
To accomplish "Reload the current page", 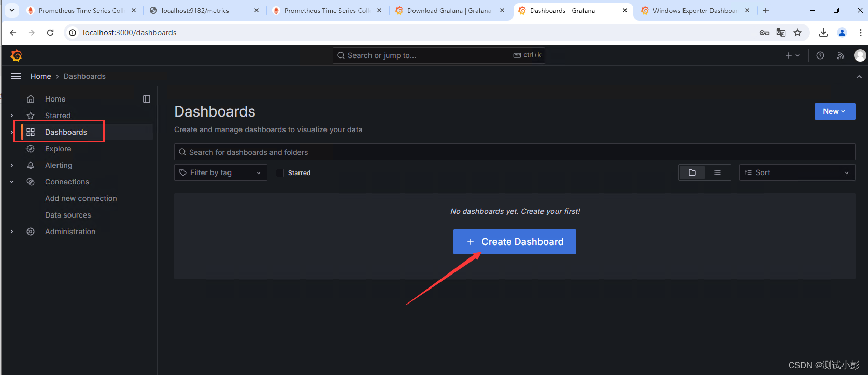I will [x=50, y=33].
